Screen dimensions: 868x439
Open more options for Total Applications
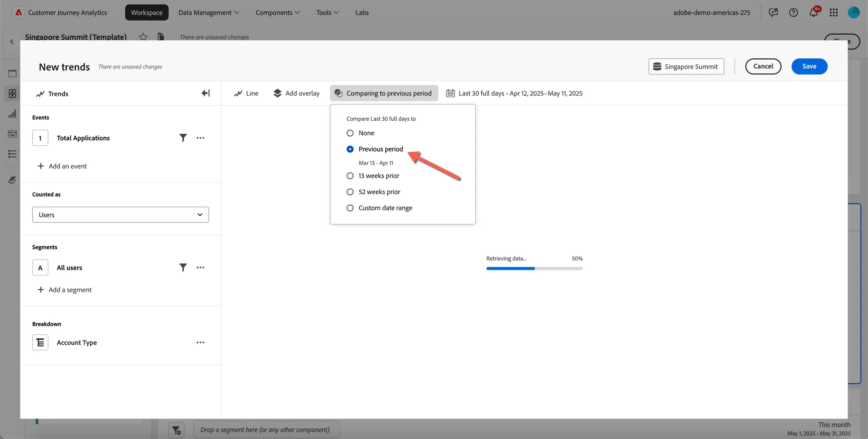coord(200,138)
